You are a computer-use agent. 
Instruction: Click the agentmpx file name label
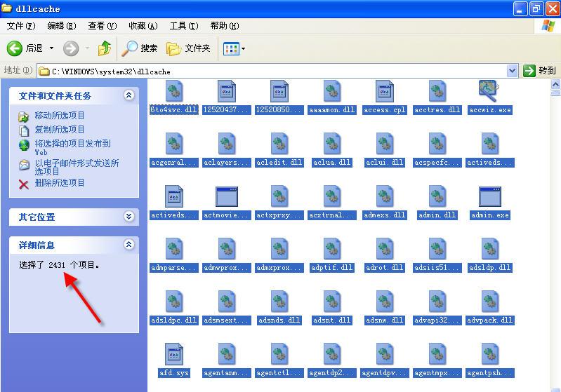(x=437, y=373)
